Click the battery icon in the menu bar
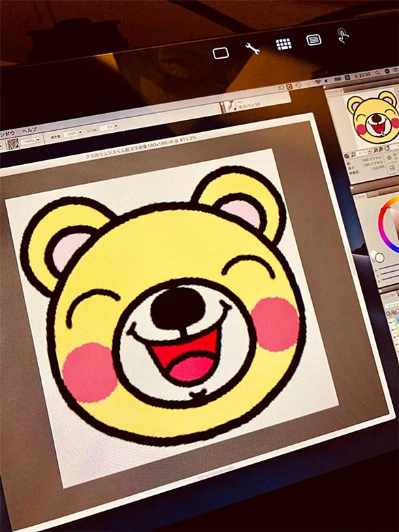Screen dimensions: 399x532 click(x=338, y=79)
